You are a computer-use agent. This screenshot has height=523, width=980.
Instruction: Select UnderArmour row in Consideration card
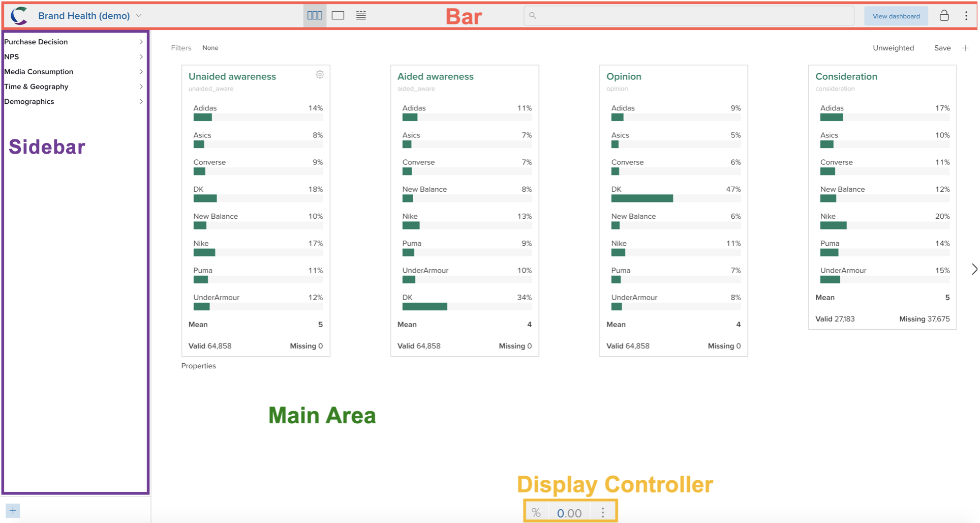click(x=884, y=275)
